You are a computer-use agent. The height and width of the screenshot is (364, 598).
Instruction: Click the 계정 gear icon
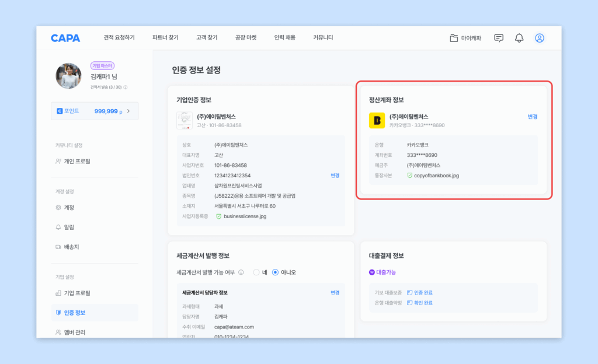coord(58,208)
